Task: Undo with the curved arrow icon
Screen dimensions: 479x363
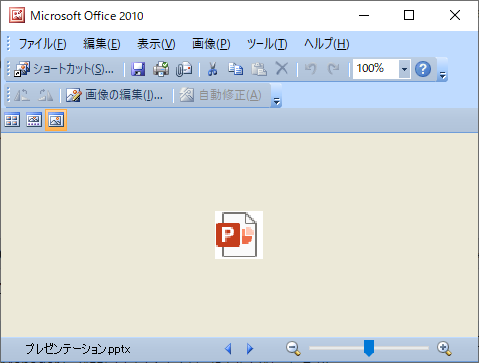Action: (x=310, y=69)
